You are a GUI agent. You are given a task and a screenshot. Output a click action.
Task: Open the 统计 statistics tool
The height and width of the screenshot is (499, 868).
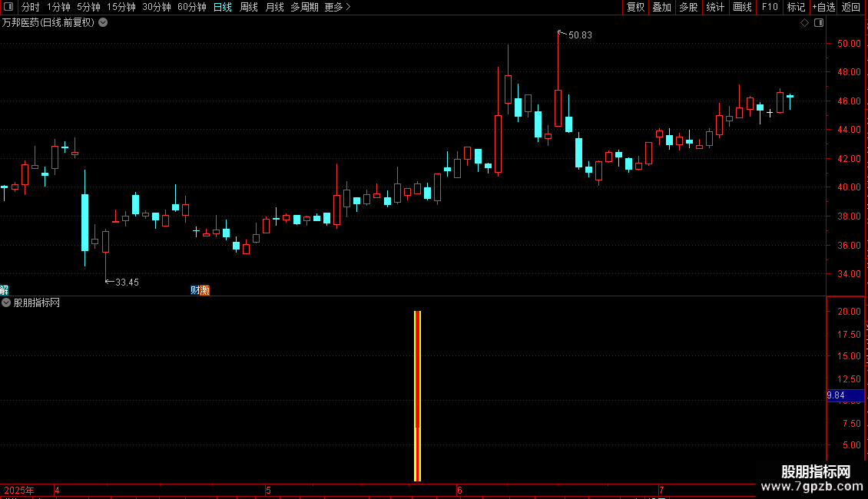tap(715, 7)
